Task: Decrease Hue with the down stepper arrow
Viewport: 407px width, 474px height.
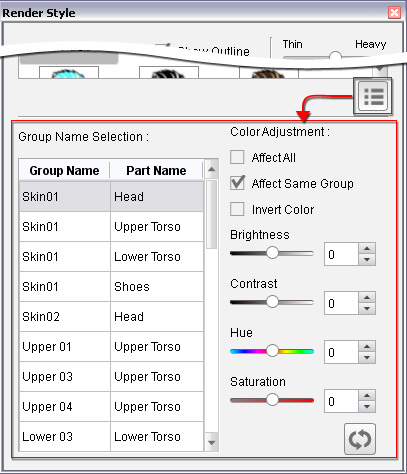Action: [367, 358]
